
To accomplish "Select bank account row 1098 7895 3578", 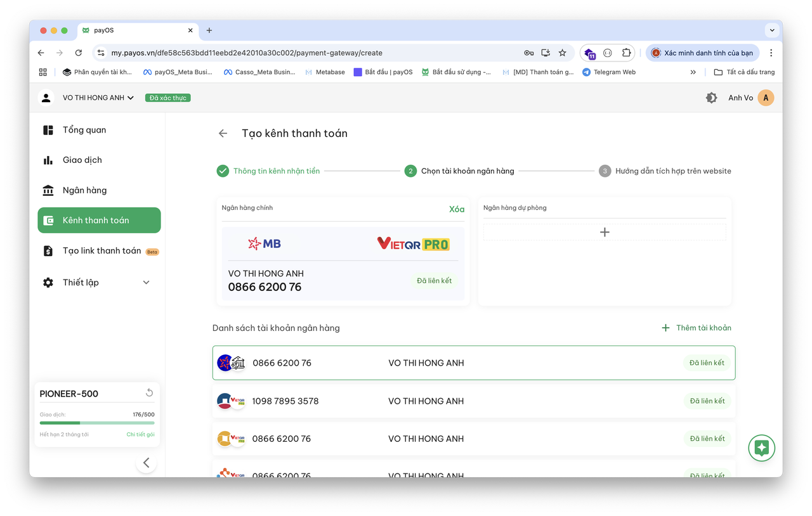I will coord(474,401).
